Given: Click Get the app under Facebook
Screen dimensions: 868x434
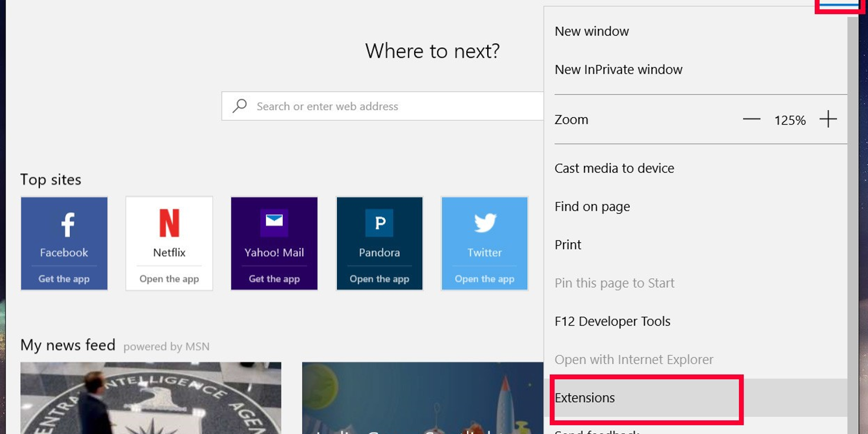Looking at the screenshot, I should (x=64, y=279).
